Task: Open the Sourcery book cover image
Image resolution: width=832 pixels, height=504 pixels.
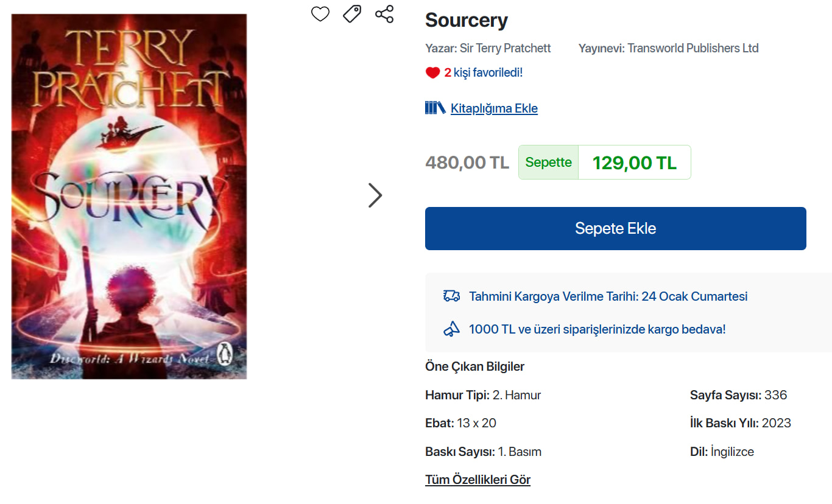Action: pos(129,196)
